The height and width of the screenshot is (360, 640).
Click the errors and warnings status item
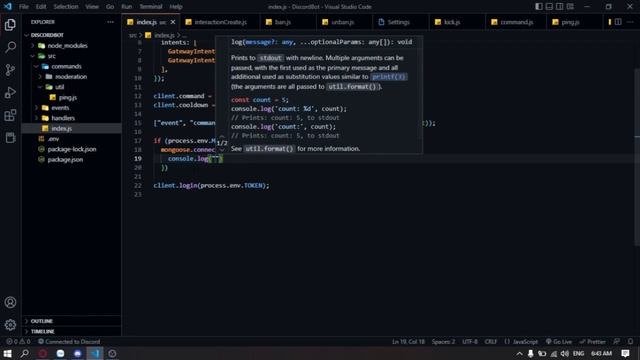point(18,342)
